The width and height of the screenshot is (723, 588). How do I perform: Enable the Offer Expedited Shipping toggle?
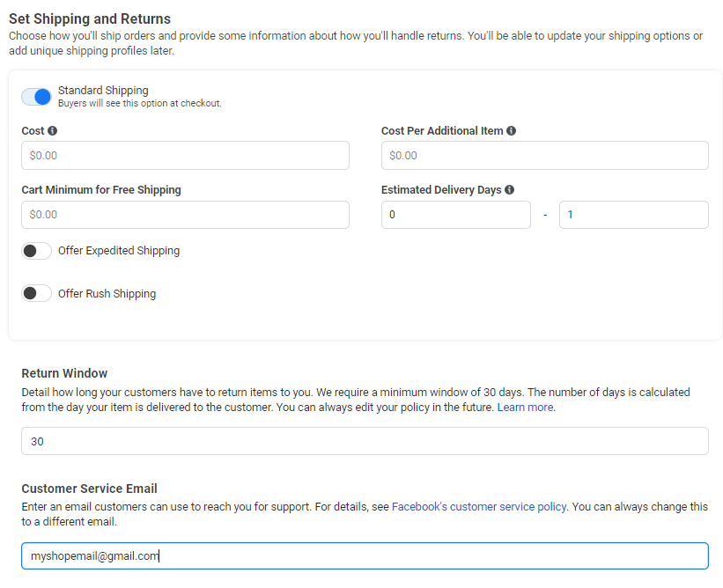pyautogui.click(x=37, y=251)
